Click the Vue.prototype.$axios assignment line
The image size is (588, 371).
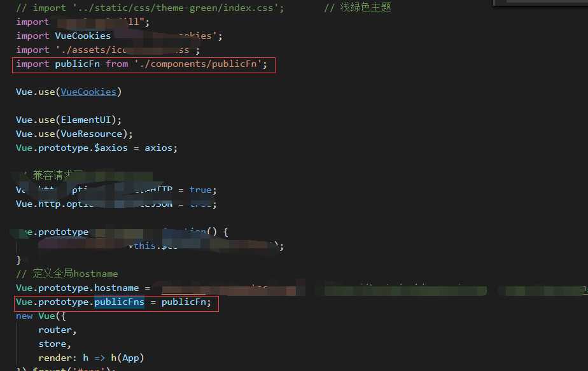(x=97, y=148)
